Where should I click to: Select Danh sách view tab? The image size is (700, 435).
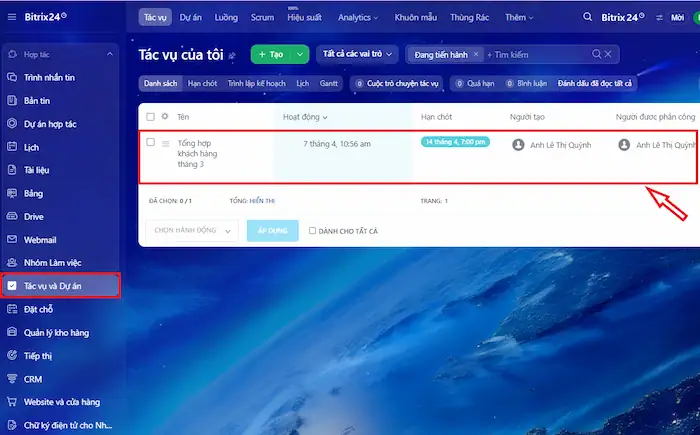[160, 83]
